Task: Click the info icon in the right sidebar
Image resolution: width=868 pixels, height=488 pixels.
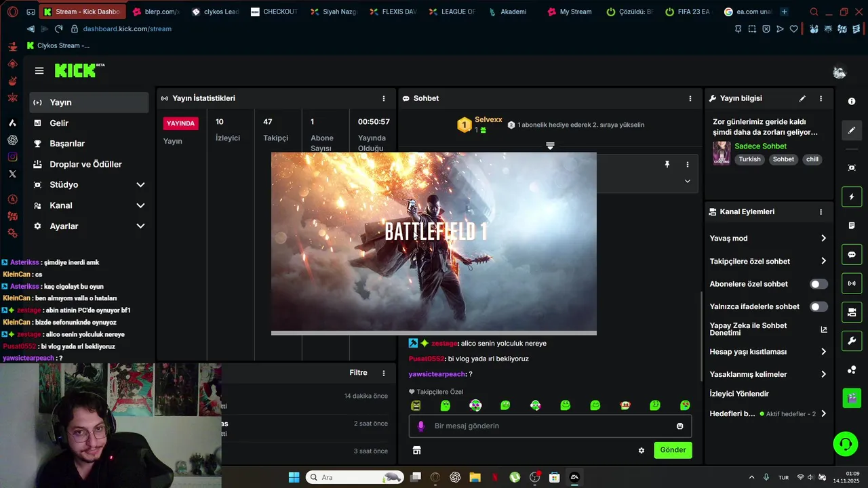Action: click(x=852, y=101)
